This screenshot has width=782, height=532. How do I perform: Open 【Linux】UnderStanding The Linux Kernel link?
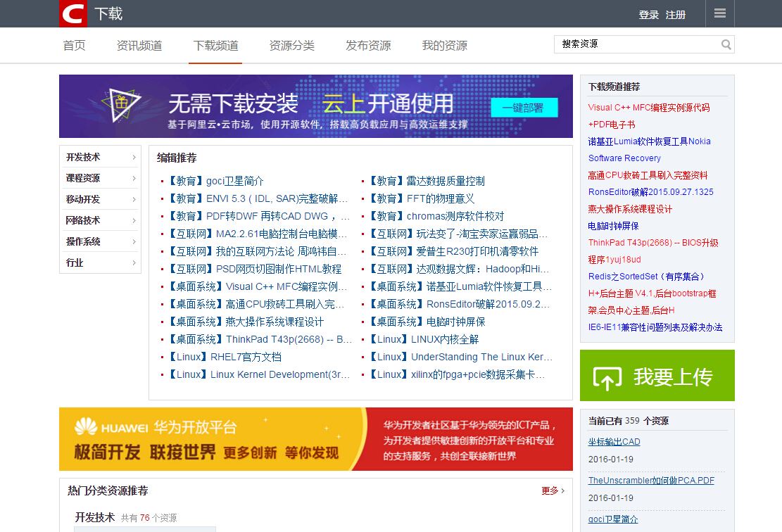pyautogui.click(x=460, y=357)
